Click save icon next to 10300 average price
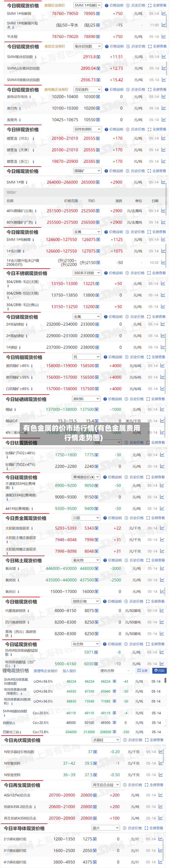The height and width of the screenshot is (868, 170). pyautogui.click(x=98, y=97)
